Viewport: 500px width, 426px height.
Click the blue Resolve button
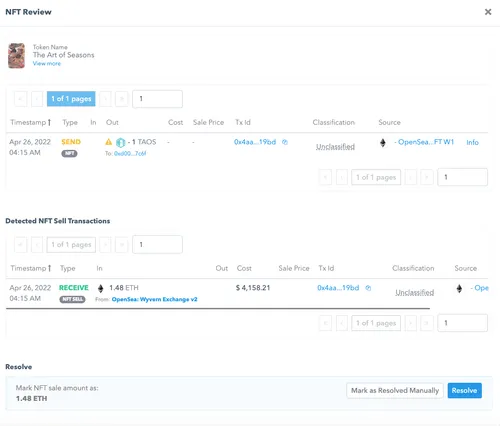(464, 390)
